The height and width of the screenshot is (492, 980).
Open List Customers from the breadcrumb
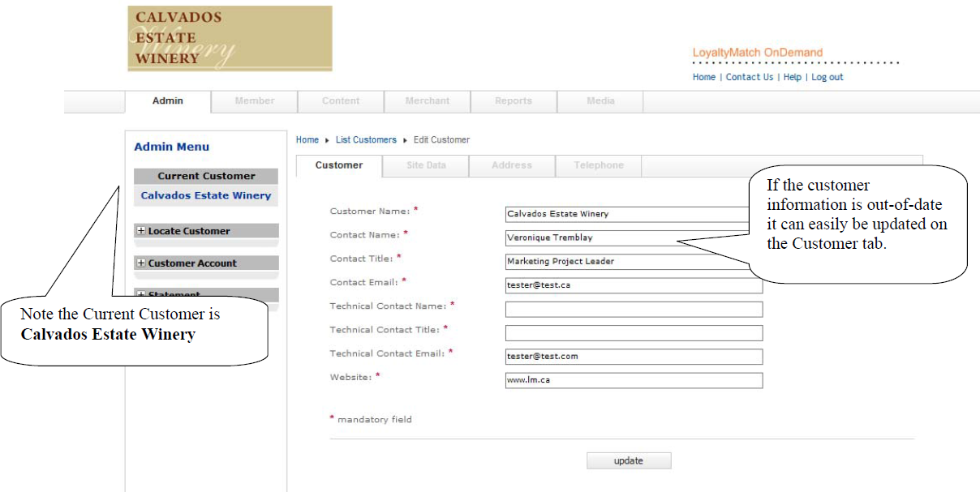click(x=366, y=139)
